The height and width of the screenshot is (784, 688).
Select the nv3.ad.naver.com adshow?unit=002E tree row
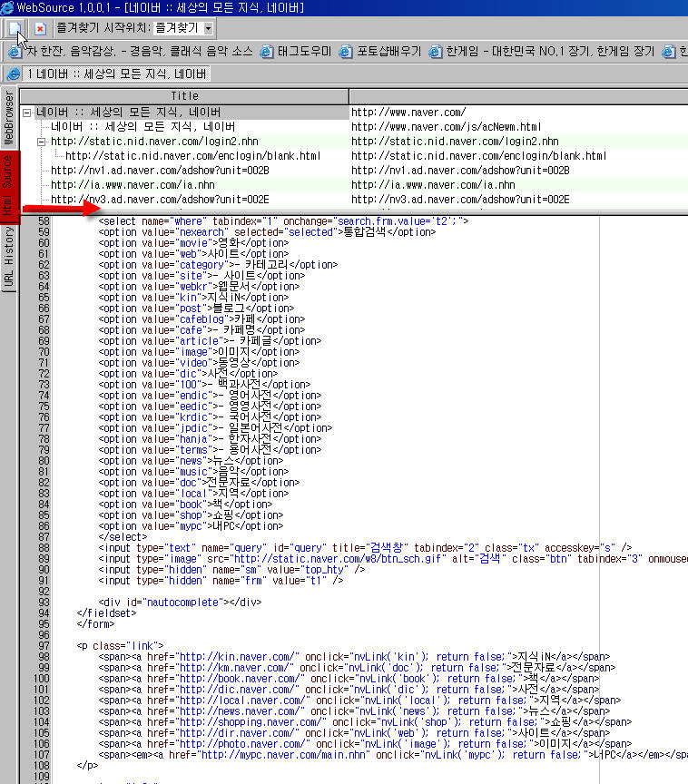point(160,200)
